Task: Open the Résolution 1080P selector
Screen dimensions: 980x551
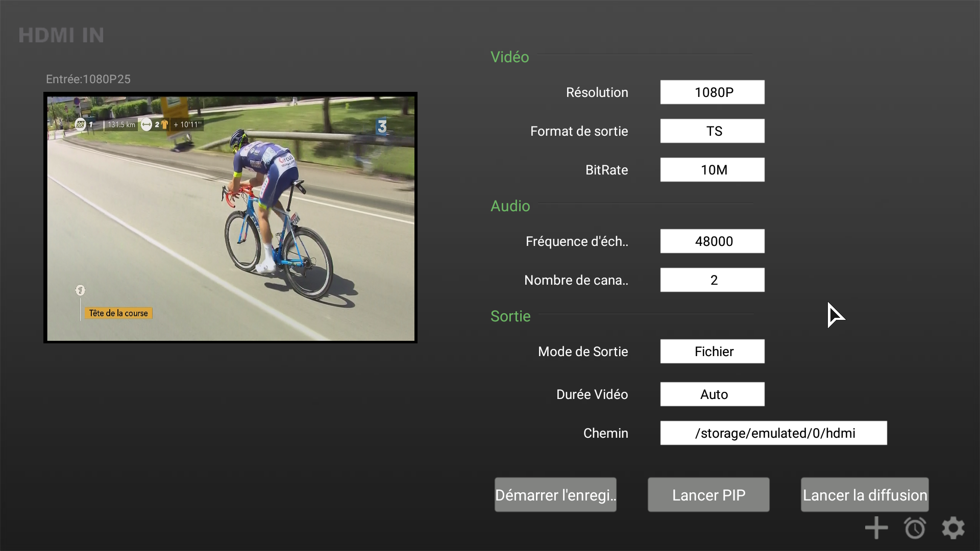Action: [x=712, y=92]
